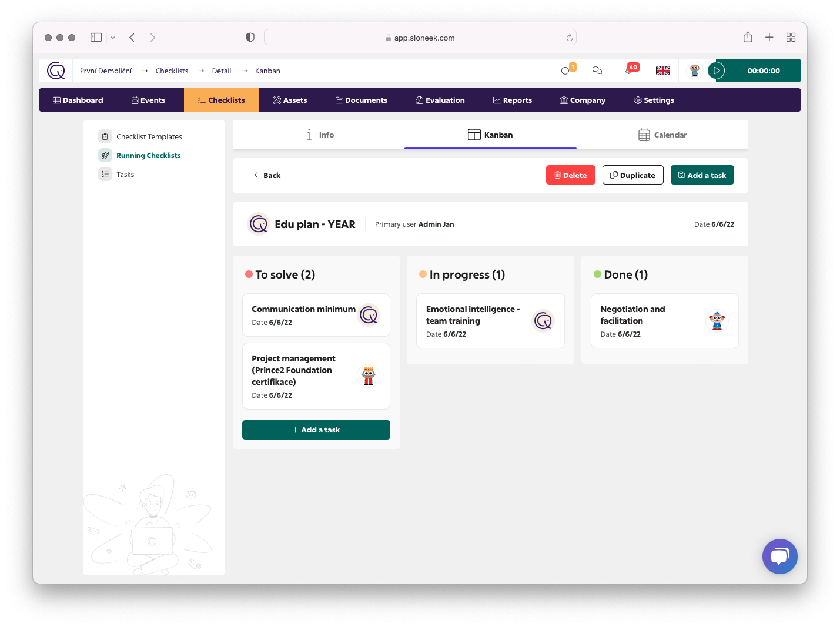This screenshot has height=627, width=840.
Task: Open Tasks in sidebar
Action: point(116,174)
